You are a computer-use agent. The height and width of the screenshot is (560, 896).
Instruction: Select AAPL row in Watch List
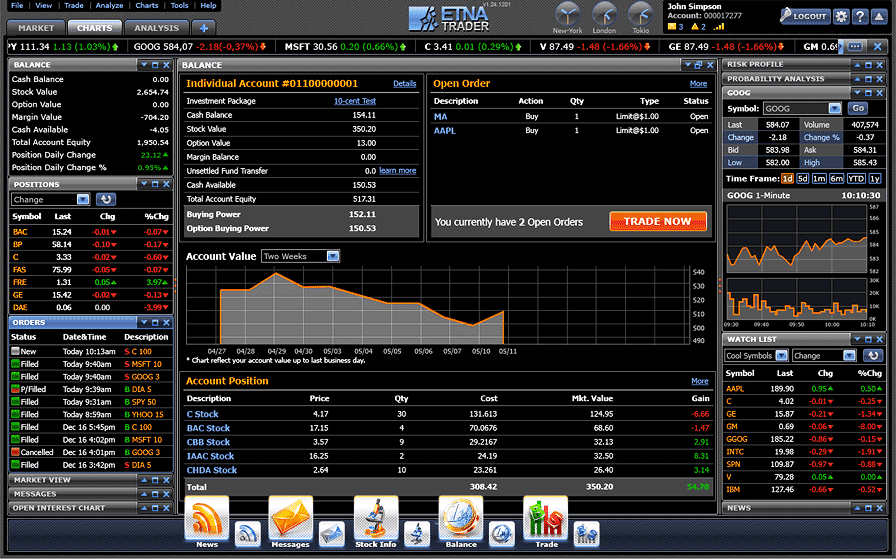pos(803,389)
